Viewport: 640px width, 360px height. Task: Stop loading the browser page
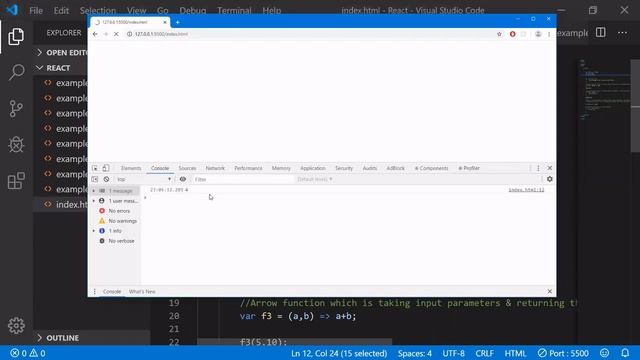coord(116,34)
